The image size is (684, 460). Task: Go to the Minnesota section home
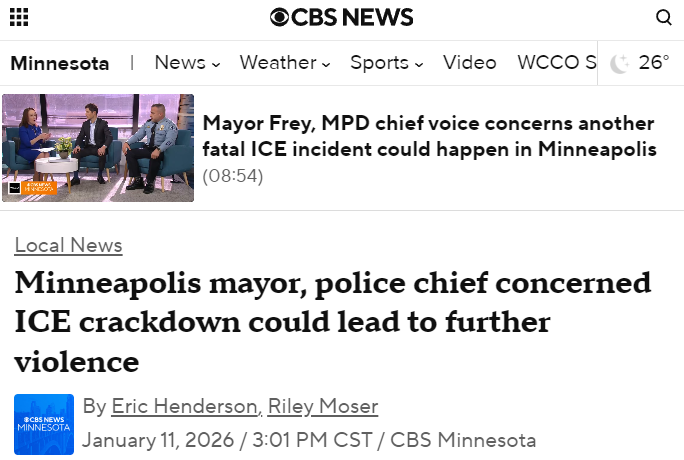(x=60, y=63)
